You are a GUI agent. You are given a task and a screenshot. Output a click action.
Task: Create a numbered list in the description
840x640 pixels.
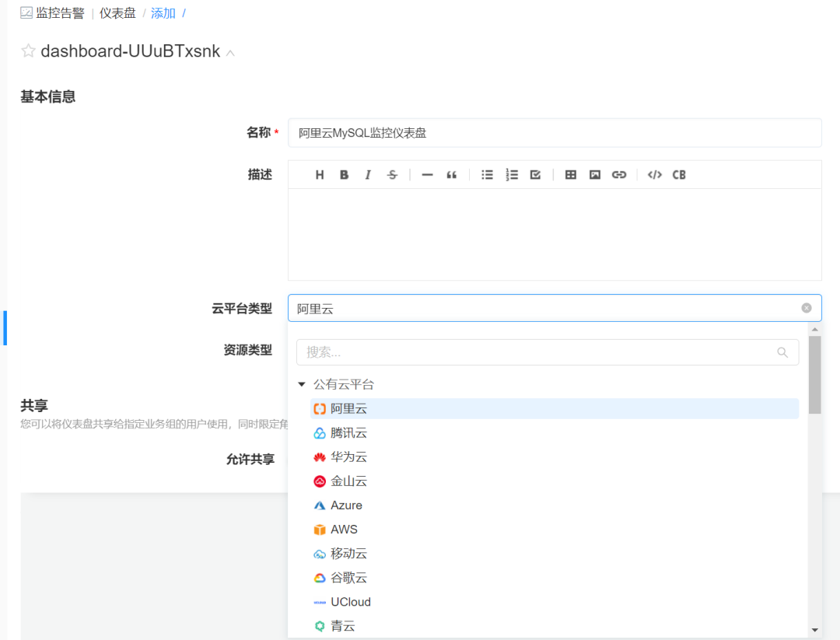click(511, 174)
